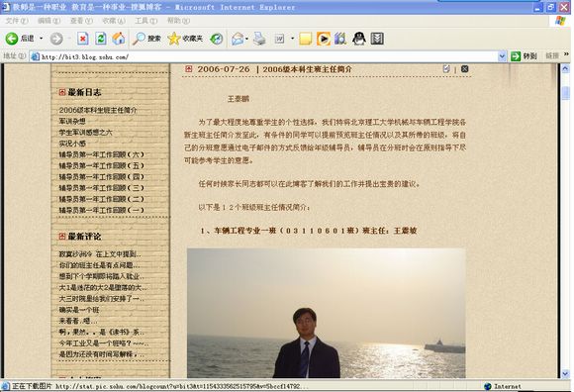Open the Mail button dropdown arrow

click(247, 39)
